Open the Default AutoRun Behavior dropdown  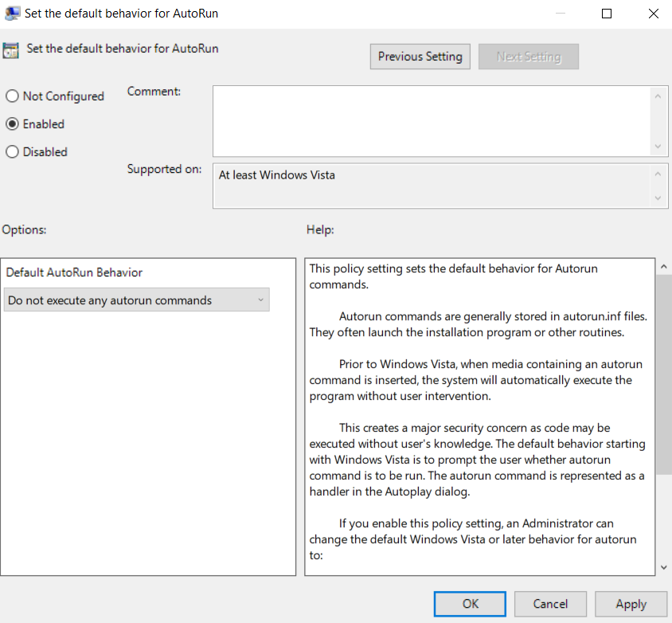pyautogui.click(x=137, y=300)
